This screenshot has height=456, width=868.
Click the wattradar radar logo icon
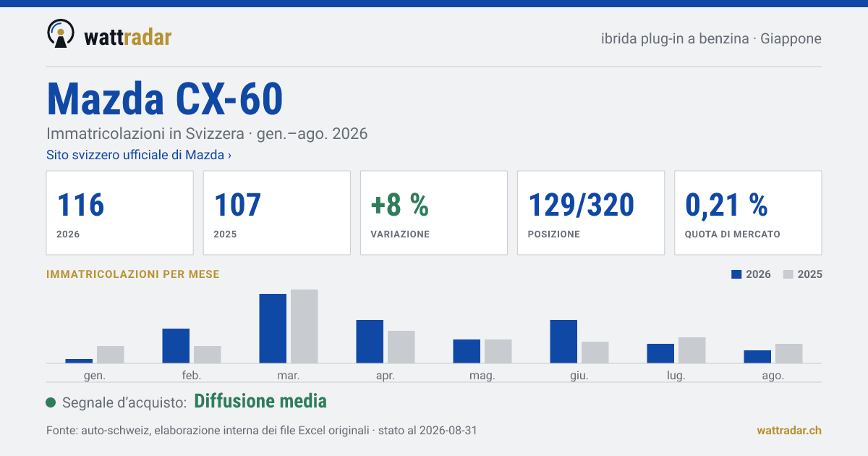[x=60, y=33]
